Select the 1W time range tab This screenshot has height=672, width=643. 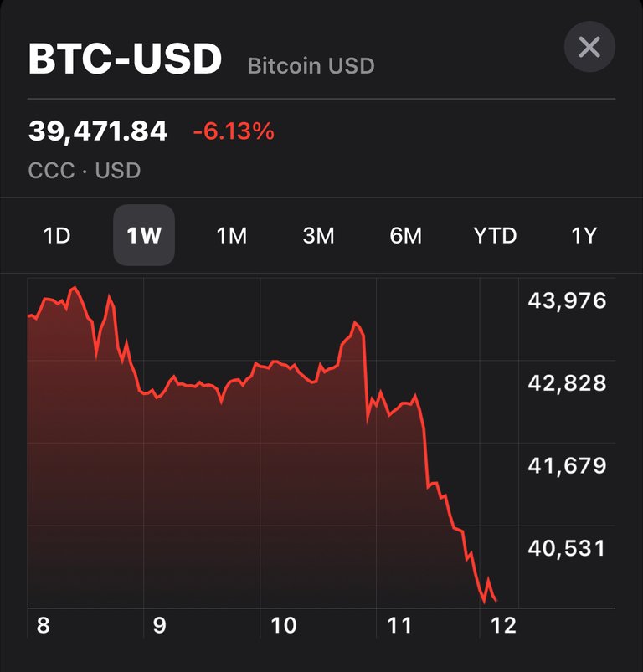pyautogui.click(x=144, y=236)
